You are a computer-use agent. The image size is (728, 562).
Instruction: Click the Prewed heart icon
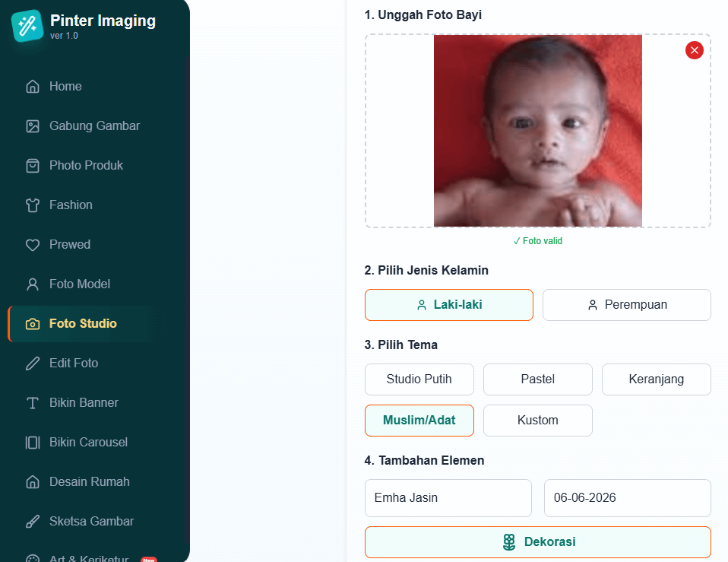coord(33,245)
